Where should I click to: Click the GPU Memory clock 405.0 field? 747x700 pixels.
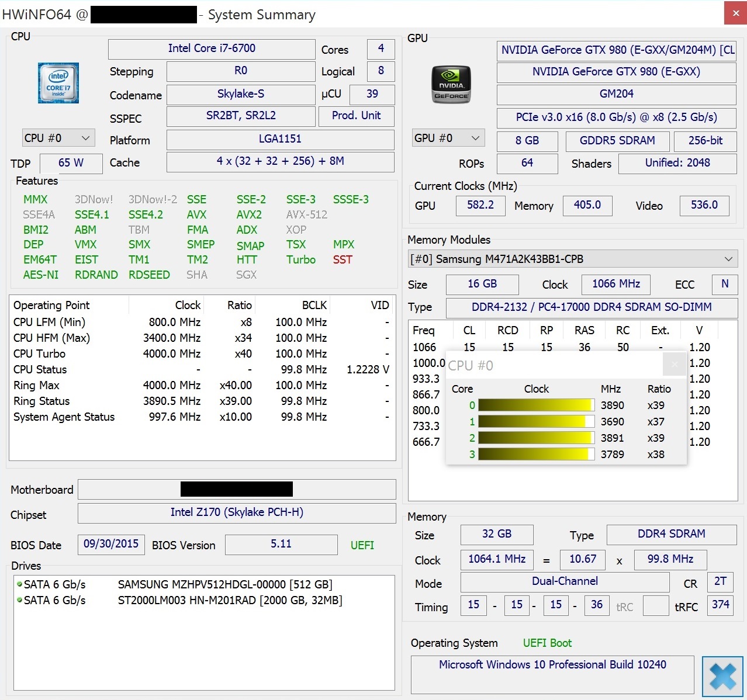point(587,206)
